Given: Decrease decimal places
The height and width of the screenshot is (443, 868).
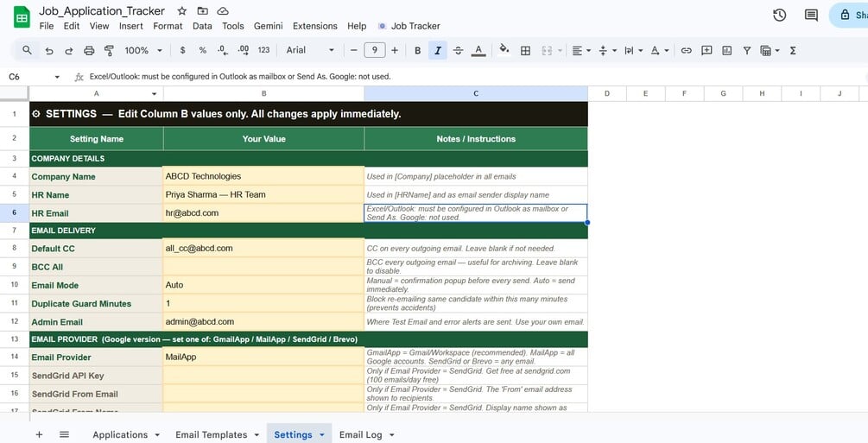Looking at the screenshot, I should 223,50.
